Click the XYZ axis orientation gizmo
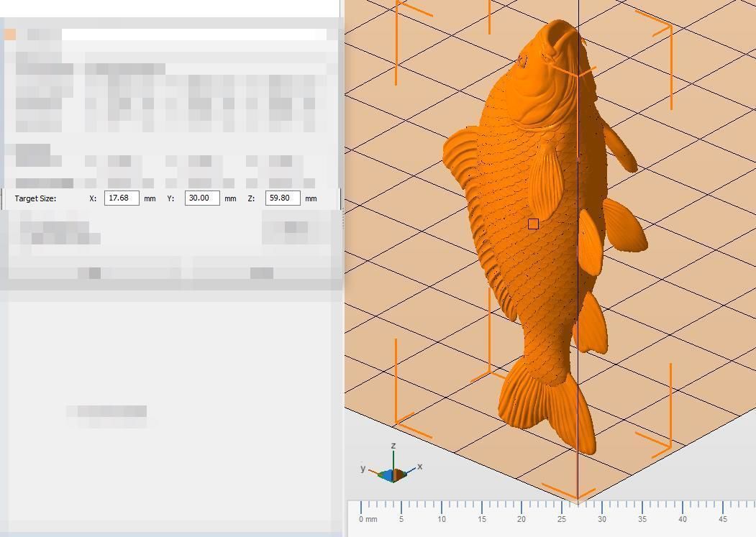The image size is (756, 537). [x=392, y=464]
